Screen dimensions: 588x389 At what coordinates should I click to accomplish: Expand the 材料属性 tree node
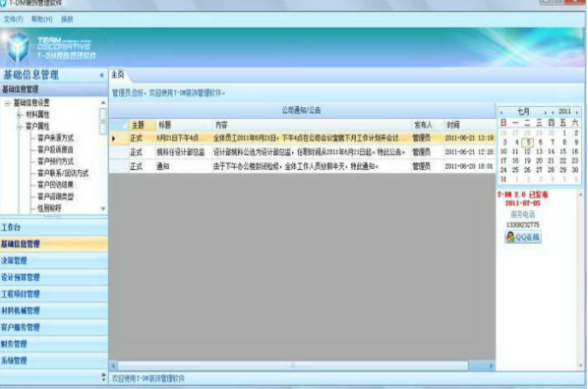coord(19,115)
